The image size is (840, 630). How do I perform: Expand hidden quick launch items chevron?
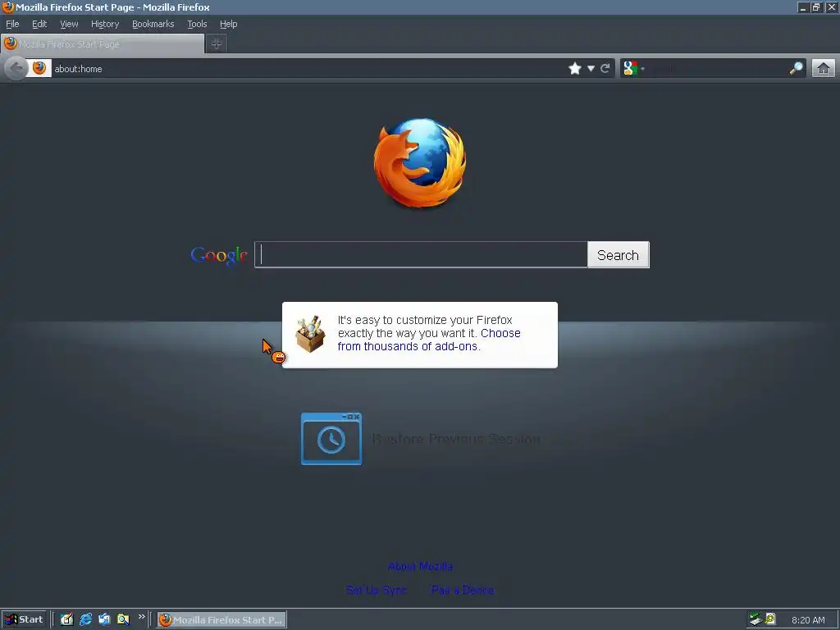[x=141, y=617]
